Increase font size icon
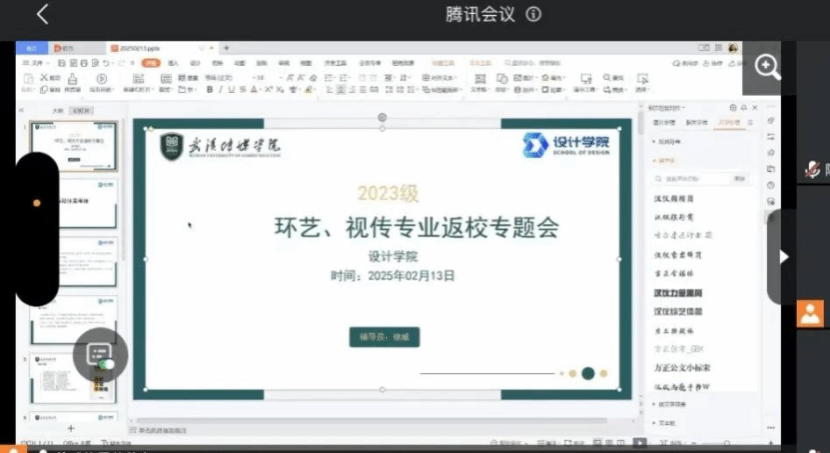This screenshot has height=453, width=830. tap(290, 77)
